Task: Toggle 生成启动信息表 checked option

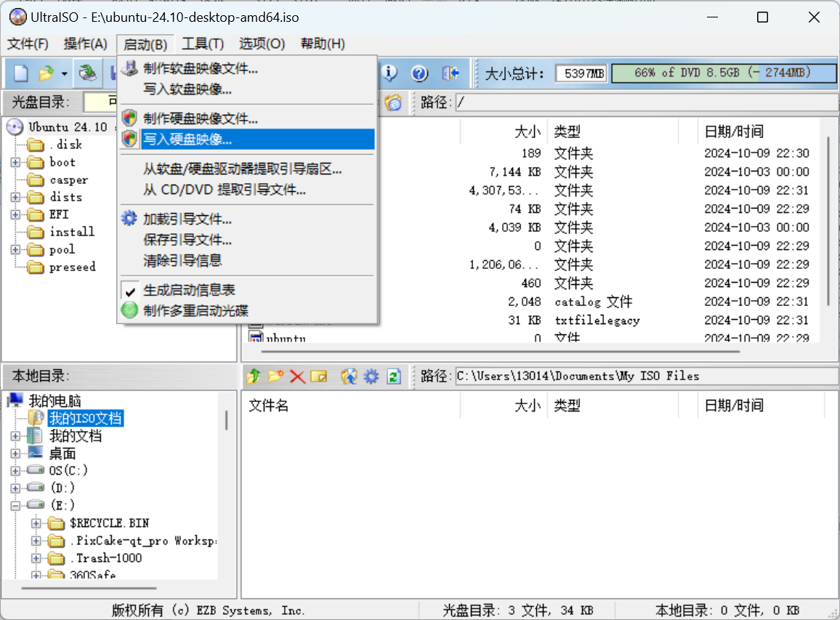Action: [248, 290]
